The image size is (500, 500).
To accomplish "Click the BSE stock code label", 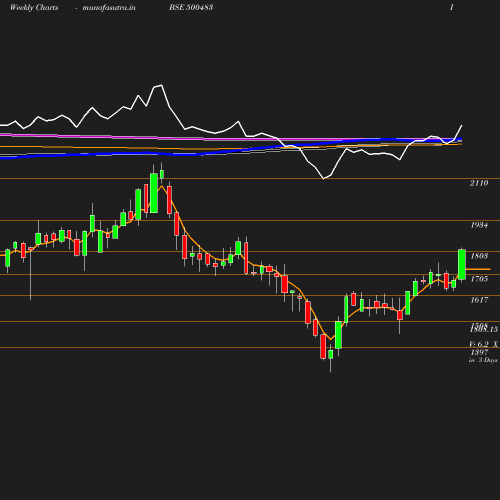I will [x=191, y=7].
